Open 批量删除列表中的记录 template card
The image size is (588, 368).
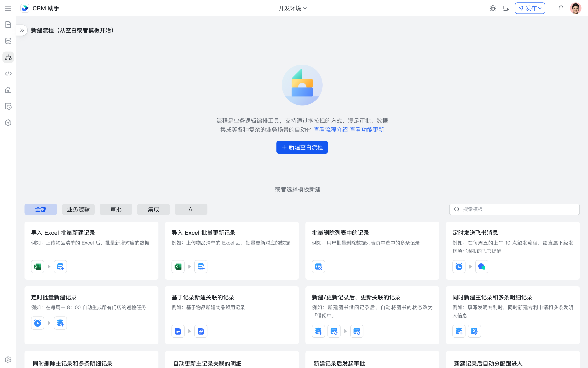tap(372, 251)
